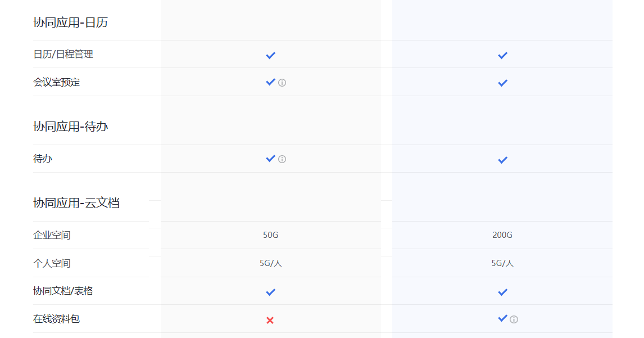Image resolution: width=644 pixels, height=338 pixels.
Task: Click red cross in 在线资料包 row
Action: click(270, 320)
